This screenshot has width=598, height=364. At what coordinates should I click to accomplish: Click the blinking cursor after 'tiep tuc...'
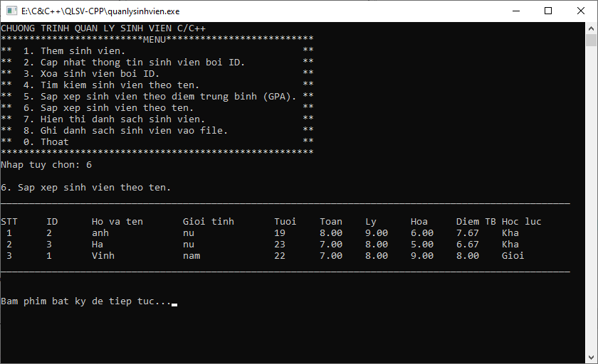click(x=174, y=304)
